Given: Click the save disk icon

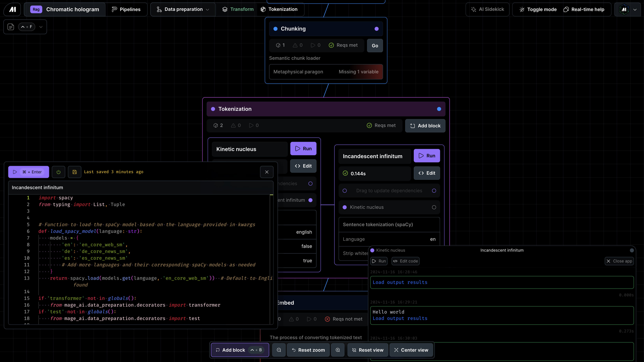Looking at the screenshot, I should (x=75, y=172).
